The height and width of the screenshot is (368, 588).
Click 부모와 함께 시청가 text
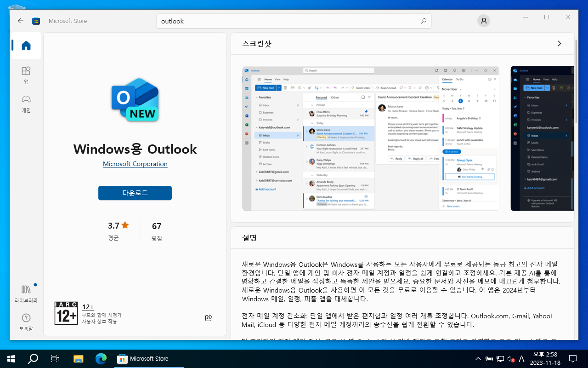(102, 315)
